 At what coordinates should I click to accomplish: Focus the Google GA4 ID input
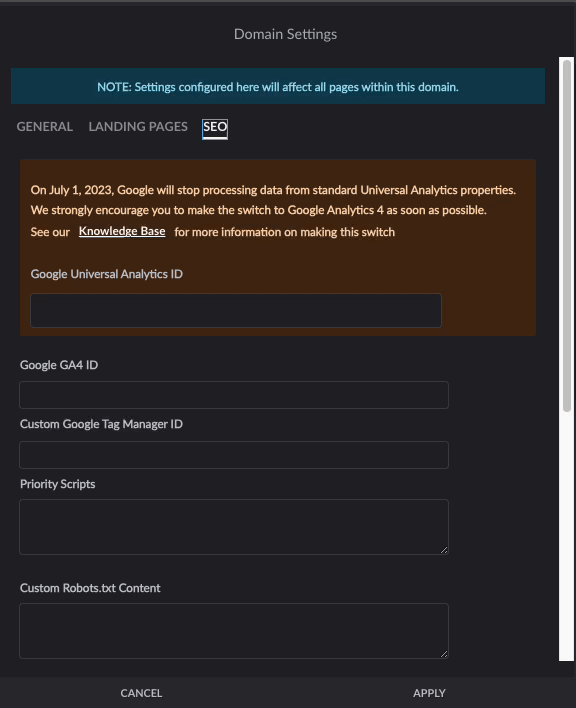234,395
